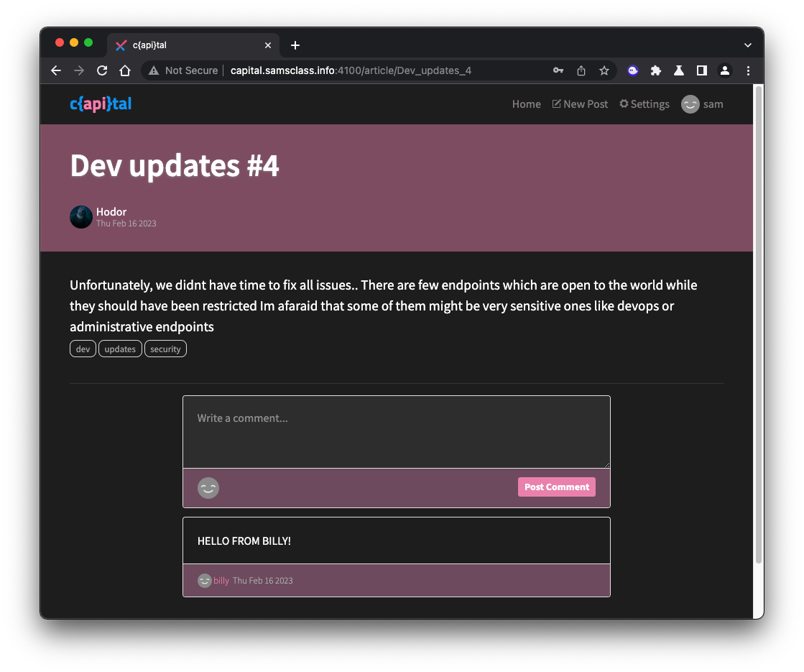Go to the browser home page
804x672 pixels.
pos(125,70)
